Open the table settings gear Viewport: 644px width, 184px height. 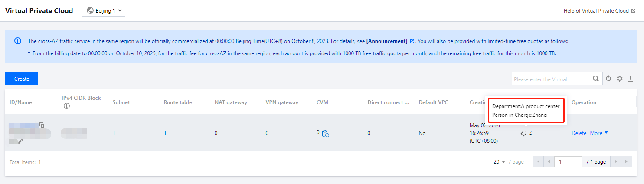[620, 79]
